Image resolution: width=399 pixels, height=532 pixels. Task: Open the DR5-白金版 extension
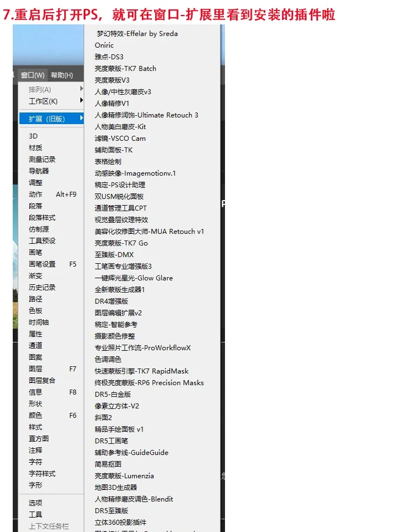113,394
